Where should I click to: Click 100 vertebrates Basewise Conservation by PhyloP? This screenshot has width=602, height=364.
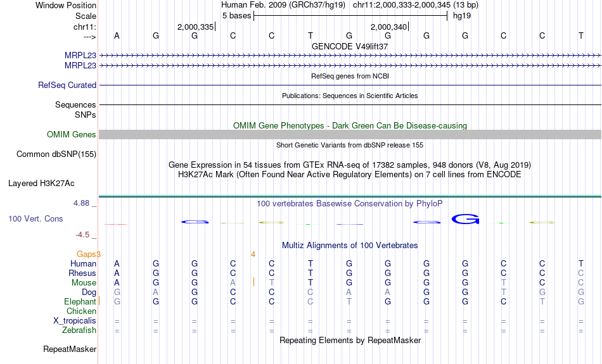click(350, 203)
